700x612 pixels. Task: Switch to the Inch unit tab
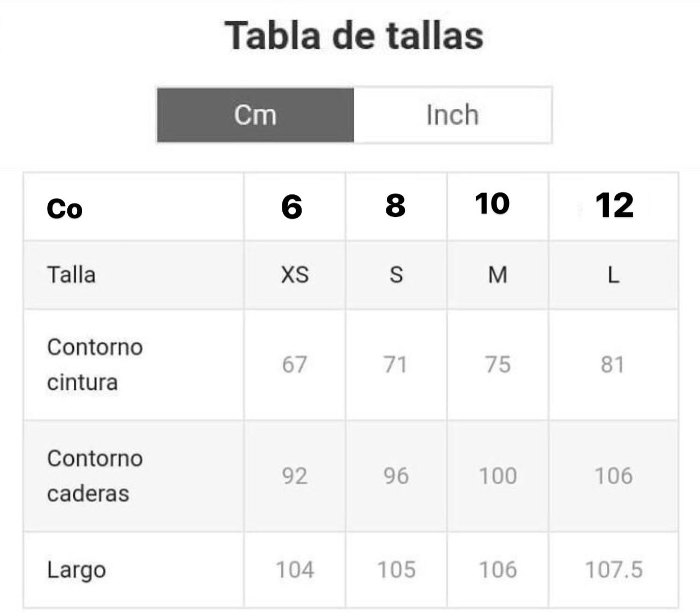(x=453, y=115)
